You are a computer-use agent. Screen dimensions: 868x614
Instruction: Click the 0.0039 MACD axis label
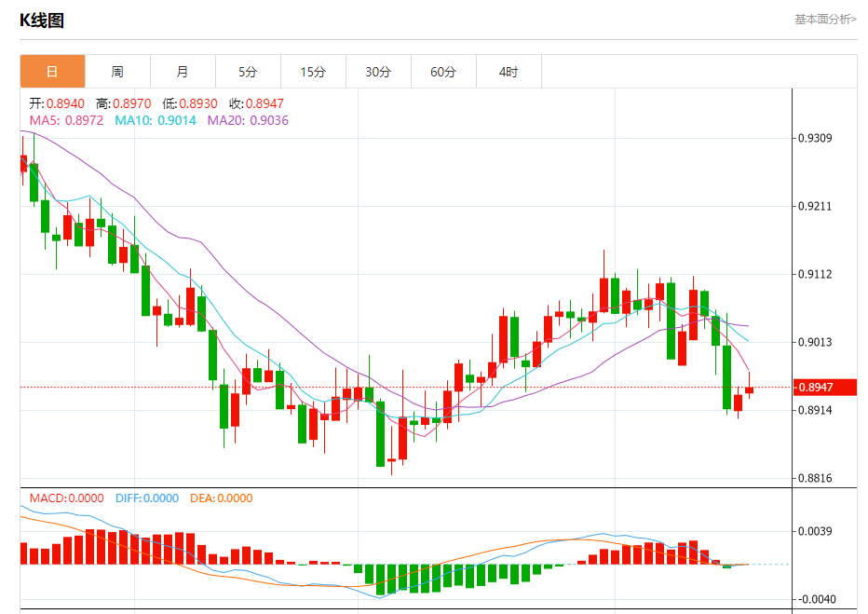click(815, 531)
